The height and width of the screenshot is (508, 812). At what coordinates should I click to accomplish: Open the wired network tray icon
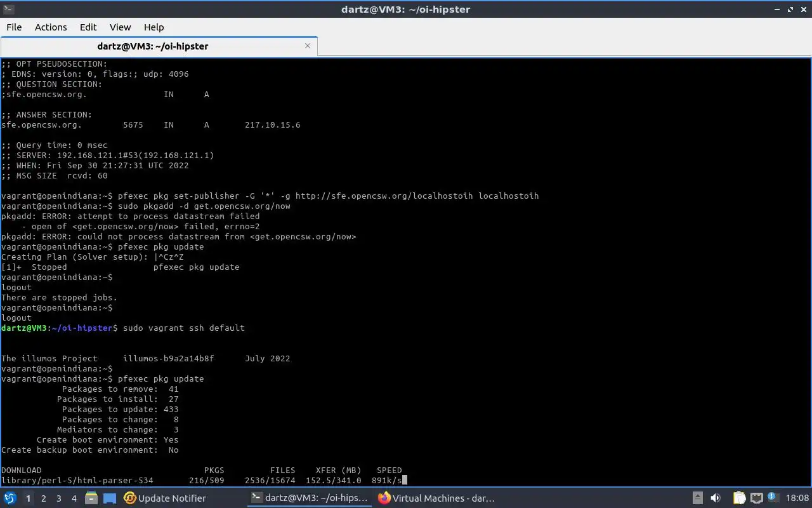tap(756, 498)
